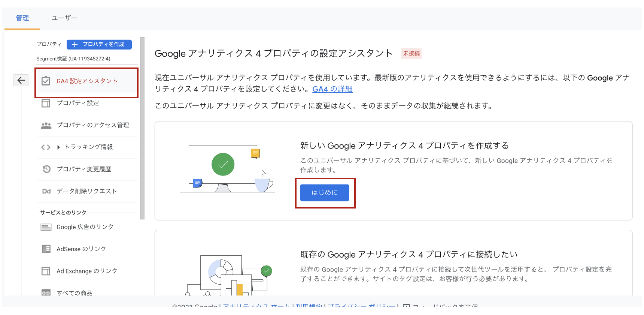The height and width of the screenshot is (315, 644).
Task: Click the Google 広告のリンク icon
Action: [x=46, y=227]
